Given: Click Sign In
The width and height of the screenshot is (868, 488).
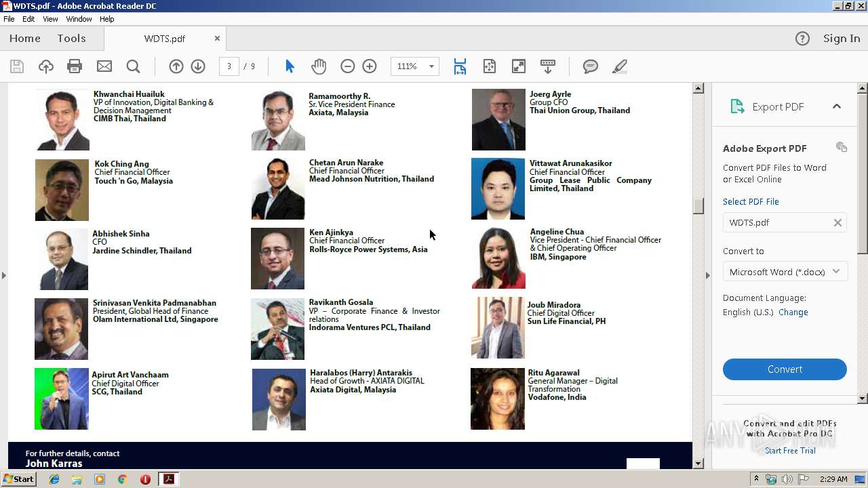Looking at the screenshot, I should click(842, 39).
